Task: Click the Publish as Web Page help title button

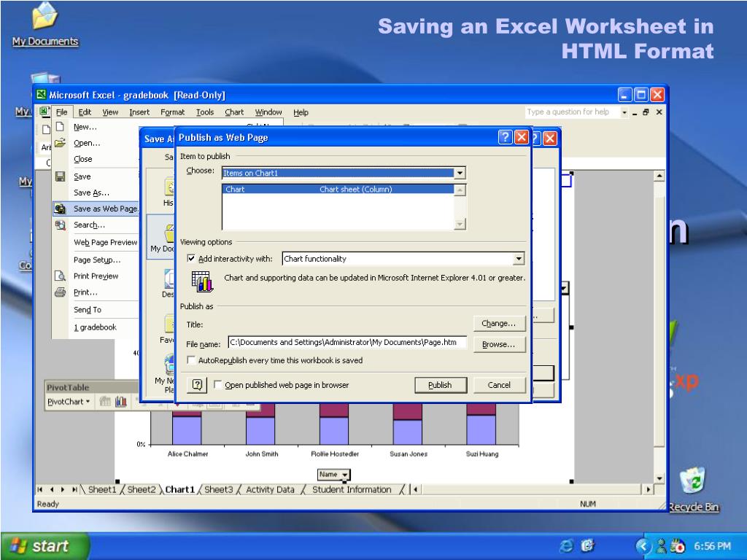Action: tap(505, 138)
